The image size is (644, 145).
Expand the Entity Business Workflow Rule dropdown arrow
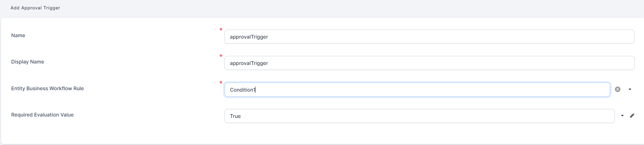tap(630, 89)
